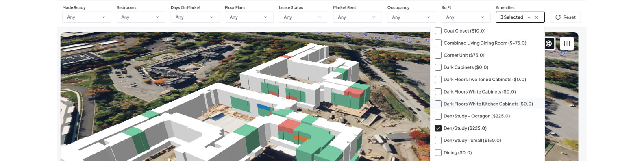Click the blue highlighted unit in 3D map
Image resolution: width=644 pixels, height=161 pixels.
pyautogui.click(x=263, y=107)
